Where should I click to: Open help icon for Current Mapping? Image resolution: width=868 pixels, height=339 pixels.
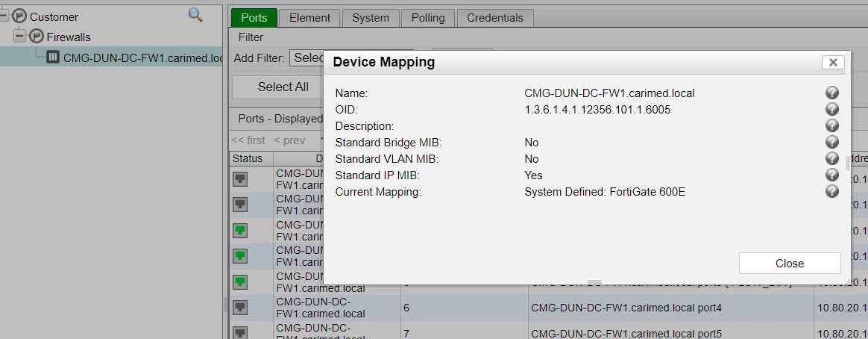coord(832,192)
